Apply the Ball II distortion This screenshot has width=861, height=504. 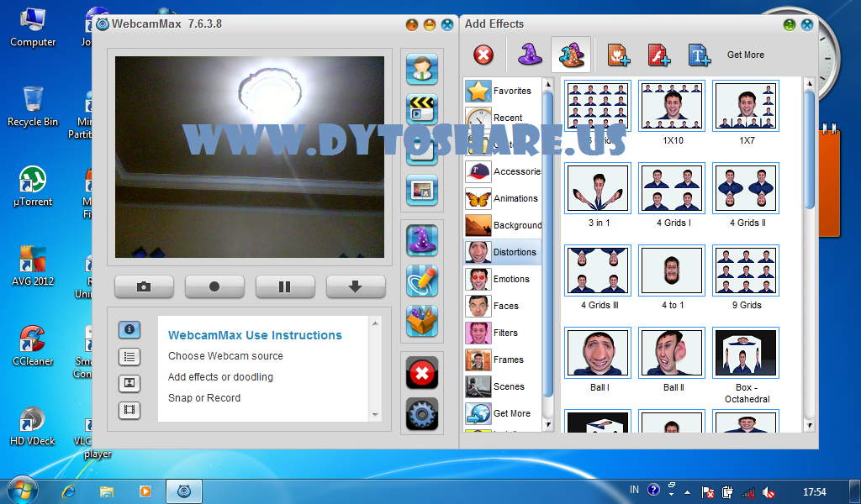click(x=672, y=353)
